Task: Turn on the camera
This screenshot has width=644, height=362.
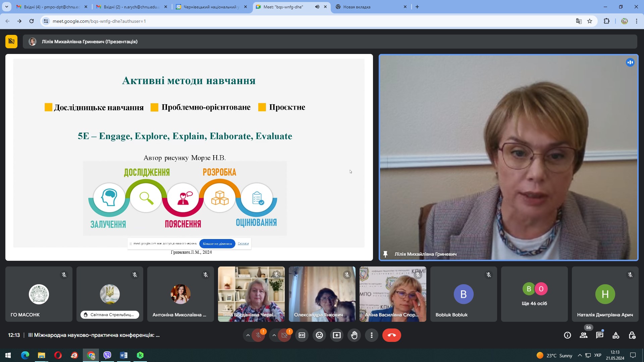Action: 284,335
